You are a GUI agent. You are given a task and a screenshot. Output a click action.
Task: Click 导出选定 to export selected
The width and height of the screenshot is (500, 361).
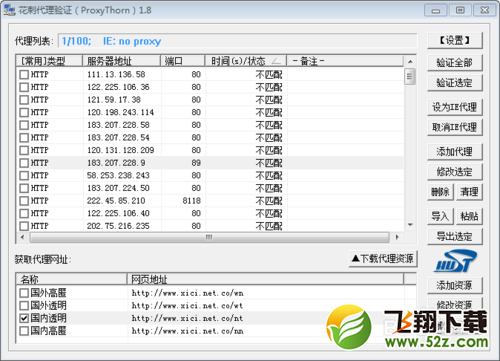(455, 237)
